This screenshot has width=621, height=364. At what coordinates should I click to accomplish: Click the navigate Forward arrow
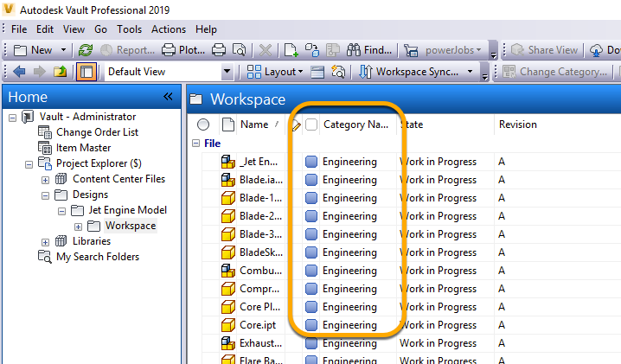pos(40,72)
